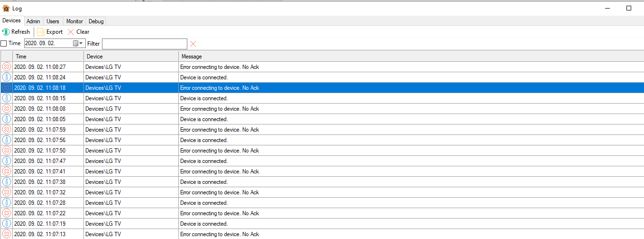Click the Refresh icon in the toolbar
The height and width of the screenshot is (239, 644).
tap(6, 32)
